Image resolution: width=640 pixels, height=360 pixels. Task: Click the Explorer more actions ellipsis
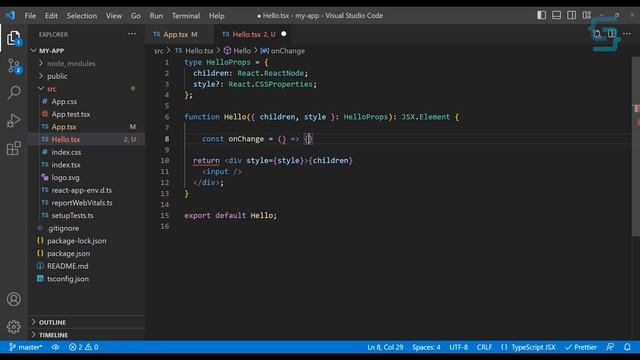tap(132, 34)
